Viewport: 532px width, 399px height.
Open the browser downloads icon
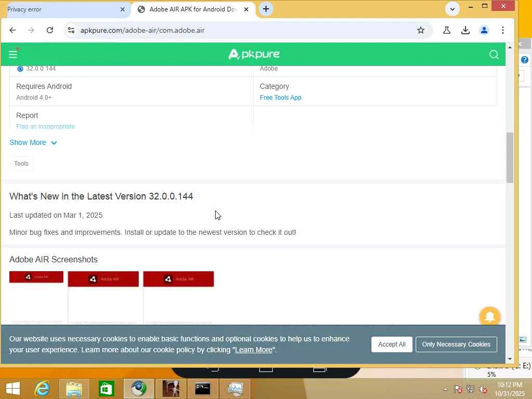tap(465, 30)
